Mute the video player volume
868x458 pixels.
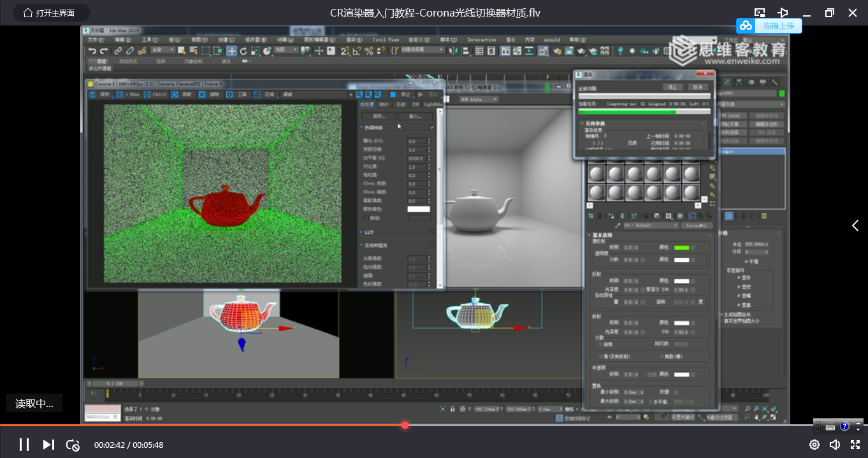pyautogui.click(x=834, y=445)
